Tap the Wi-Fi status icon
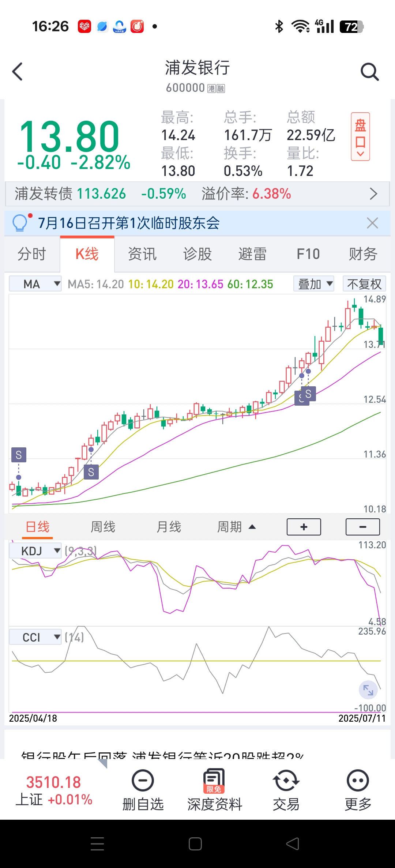The image size is (395, 868). pos(300,26)
